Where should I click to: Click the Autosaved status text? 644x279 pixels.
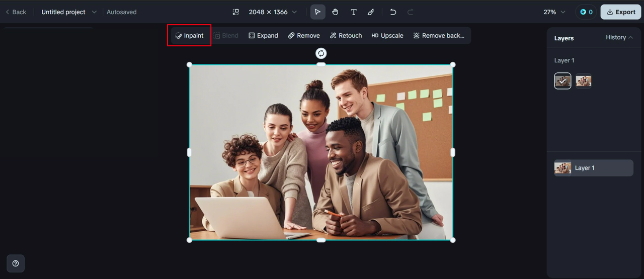(x=121, y=12)
